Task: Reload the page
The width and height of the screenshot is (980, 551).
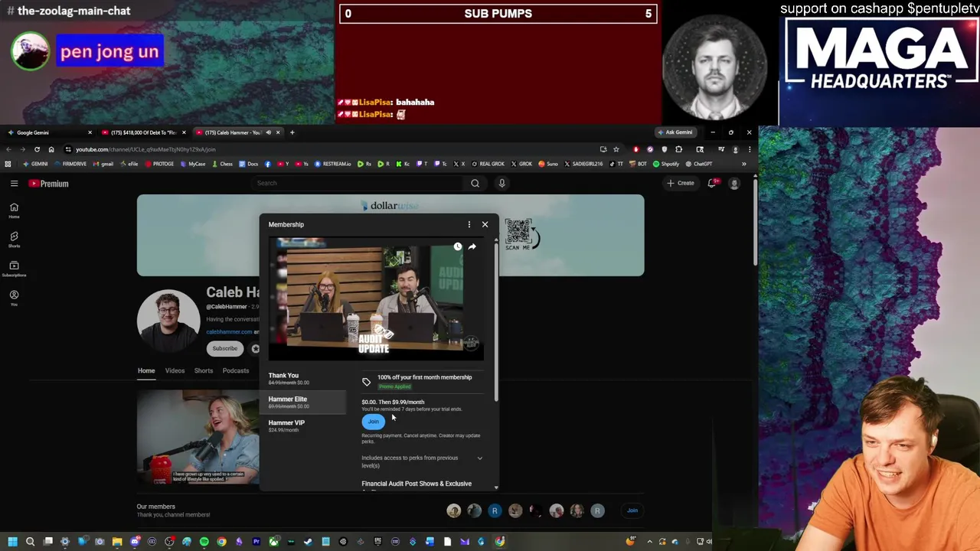Action: [x=37, y=149]
